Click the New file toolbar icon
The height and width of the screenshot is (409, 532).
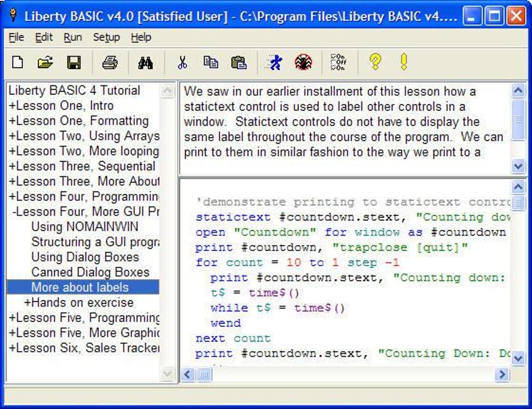click(17, 63)
